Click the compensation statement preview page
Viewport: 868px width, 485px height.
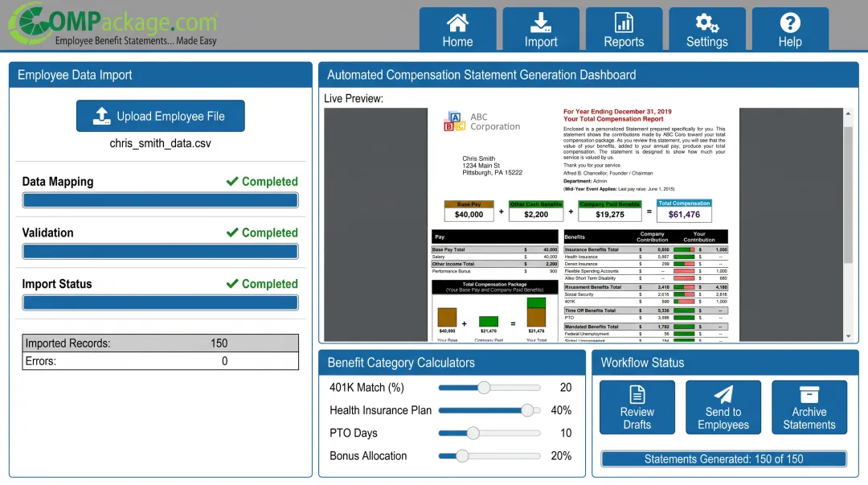(x=583, y=224)
